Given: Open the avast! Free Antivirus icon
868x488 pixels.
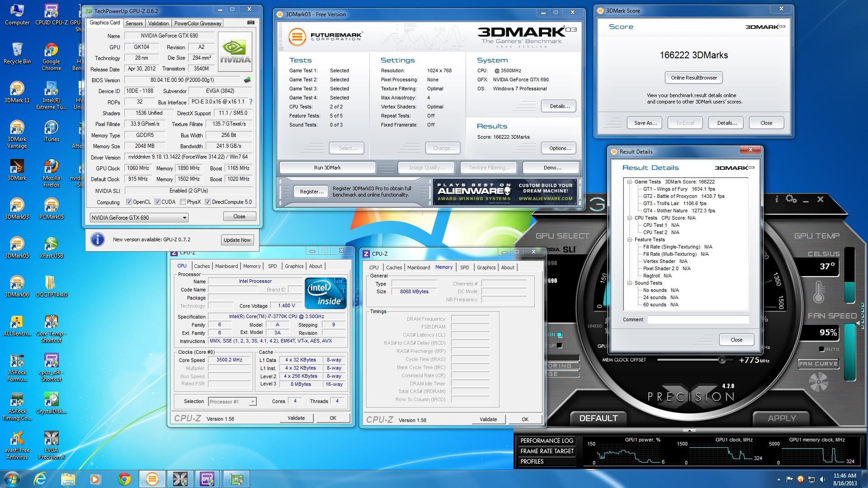Looking at the screenshot, I should pos(17,446).
